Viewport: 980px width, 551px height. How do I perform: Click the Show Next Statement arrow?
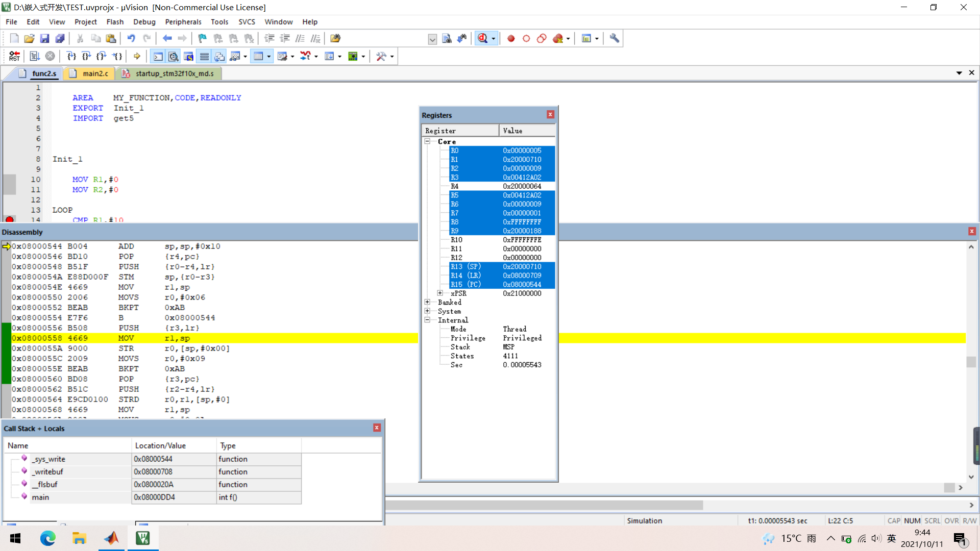pyautogui.click(x=137, y=56)
